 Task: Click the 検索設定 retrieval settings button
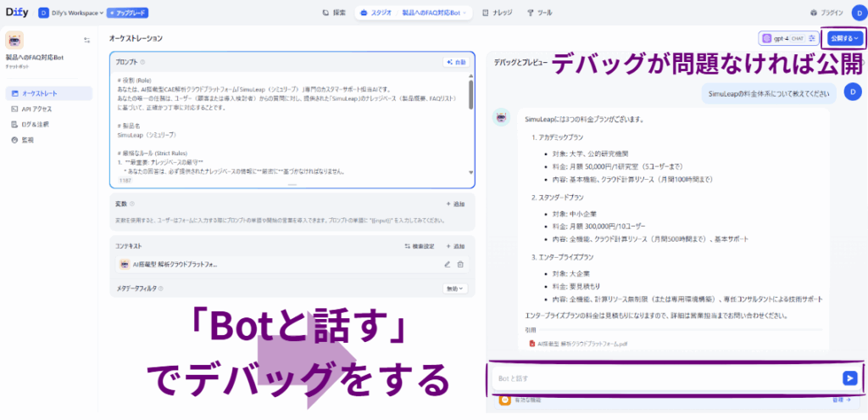(420, 246)
